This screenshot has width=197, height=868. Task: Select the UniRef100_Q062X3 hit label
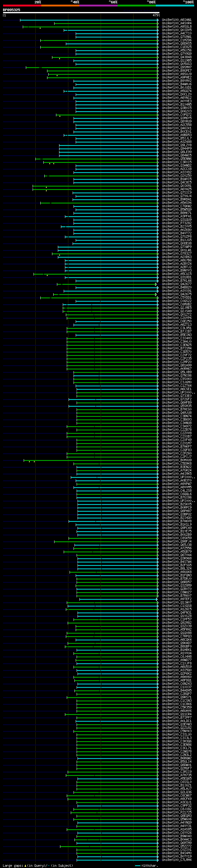(176, 111)
